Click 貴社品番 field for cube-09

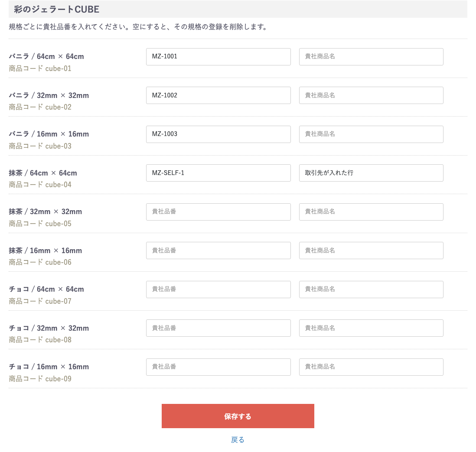point(218,367)
